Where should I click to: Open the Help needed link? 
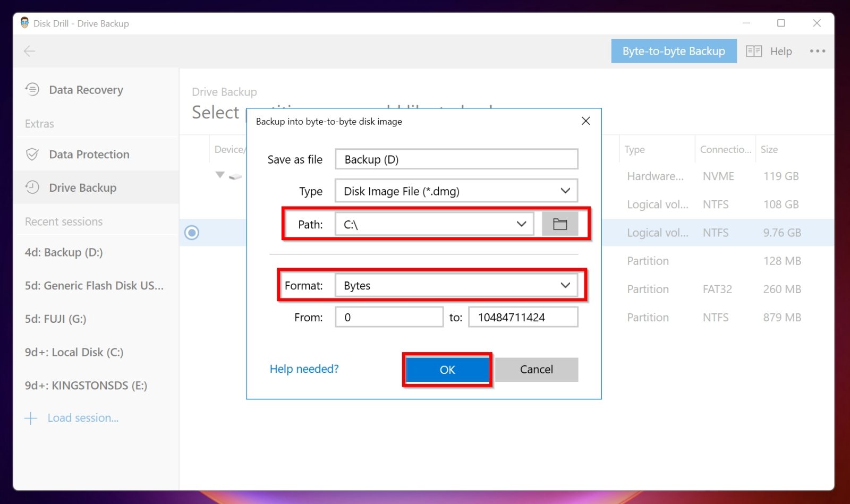click(304, 369)
